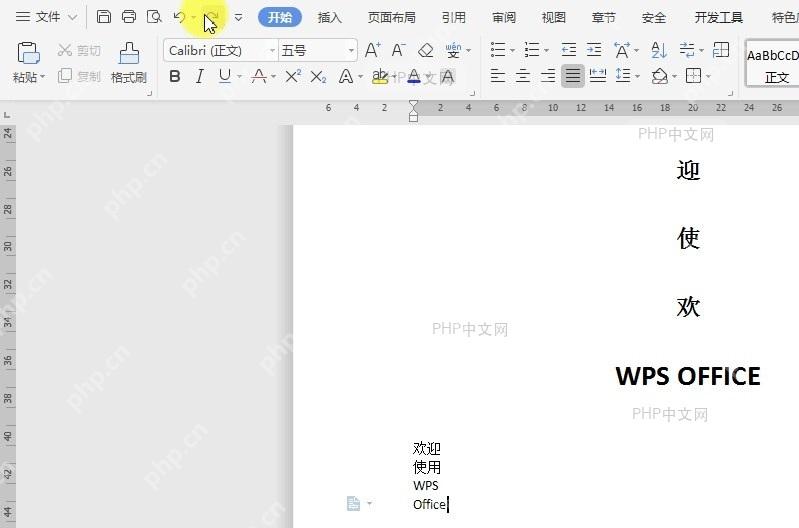
Task: Increase paragraph indent icon
Action: pos(594,50)
